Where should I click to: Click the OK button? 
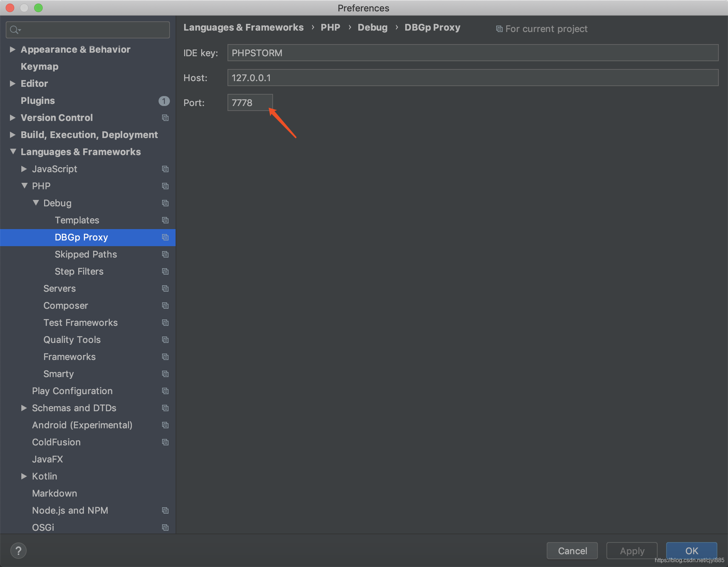coord(691,551)
